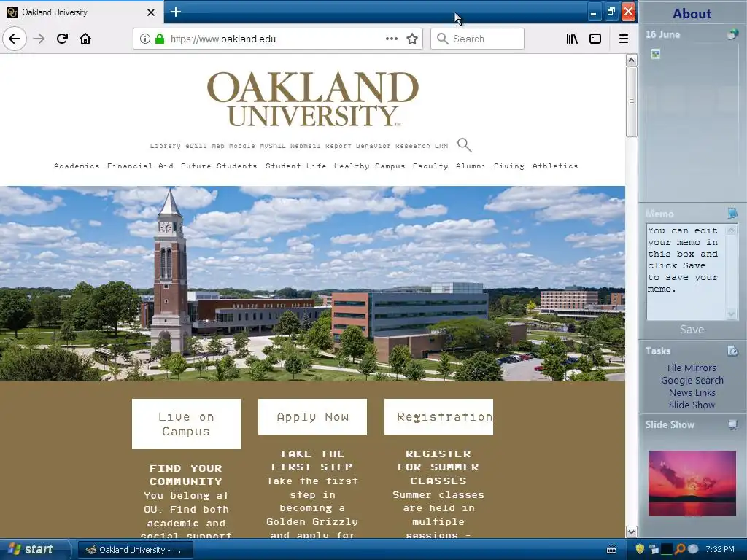Click the vertical scrollbar thumb
Screen dimensions: 747x560
(631, 102)
